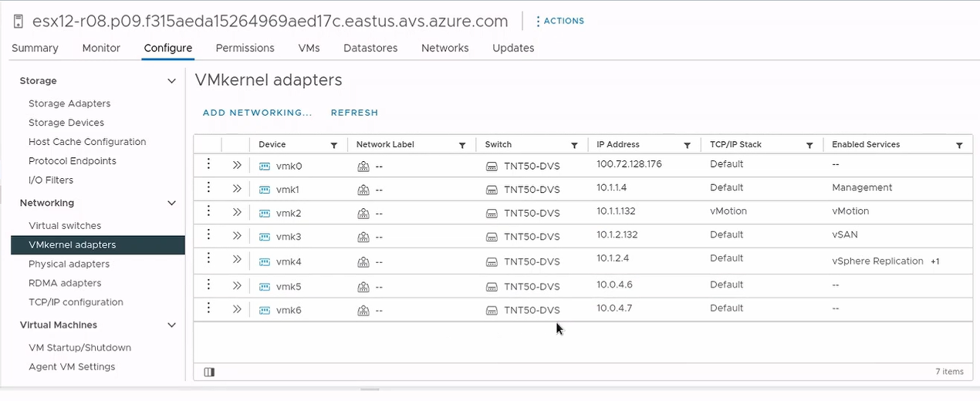Switch to the Datastores tab
The height and width of the screenshot is (401, 980).
click(x=370, y=48)
